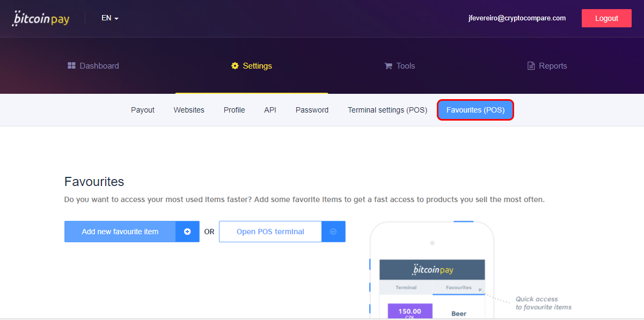Open the API tab
Image resolution: width=644 pixels, height=320 pixels.
pyautogui.click(x=270, y=110)
